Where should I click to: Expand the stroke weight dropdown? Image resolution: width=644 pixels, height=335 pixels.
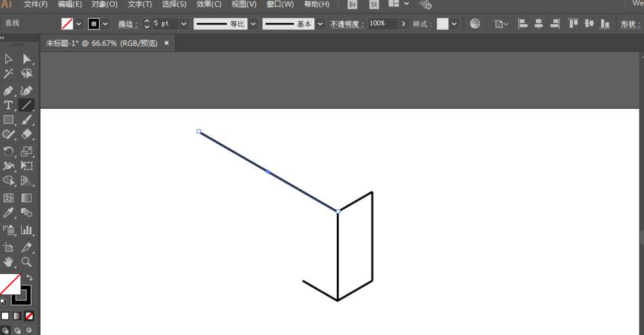tap(184, 24)
